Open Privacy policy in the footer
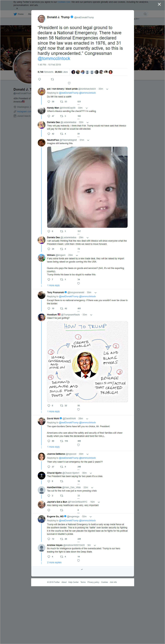Viewport: 165px width, 644px height. (93, 582)
